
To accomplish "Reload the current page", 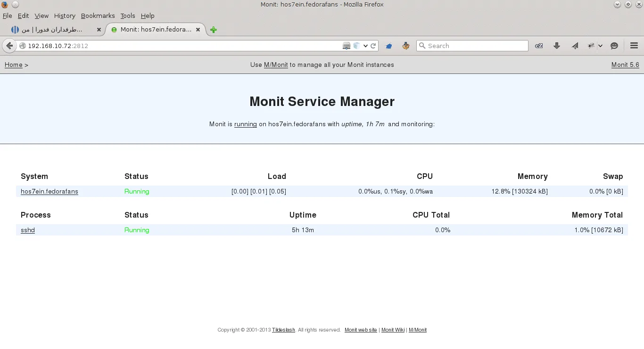I will (372, 46).
